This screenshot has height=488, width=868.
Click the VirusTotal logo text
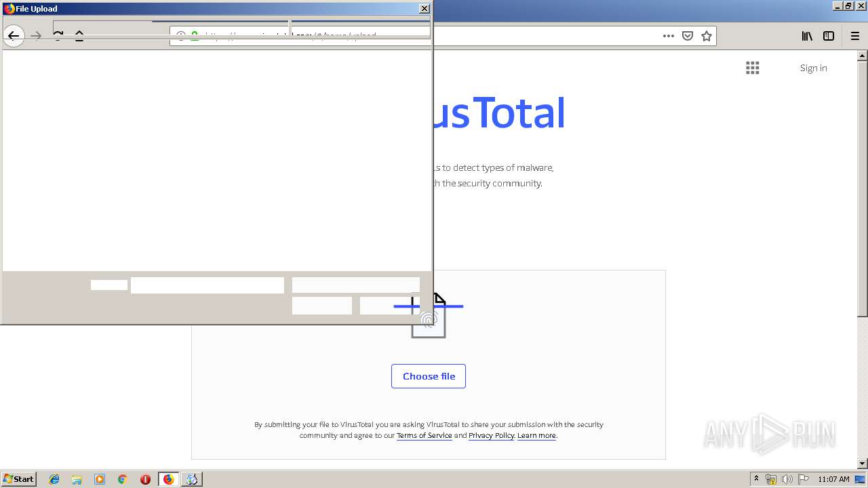click(x=498, y=113)
